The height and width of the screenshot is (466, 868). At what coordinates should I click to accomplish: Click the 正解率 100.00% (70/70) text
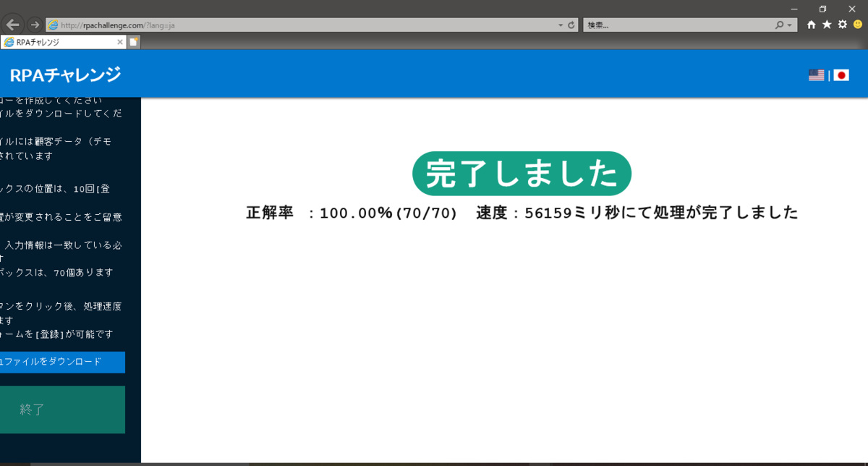pyautogui.click(x=352, y=213)
